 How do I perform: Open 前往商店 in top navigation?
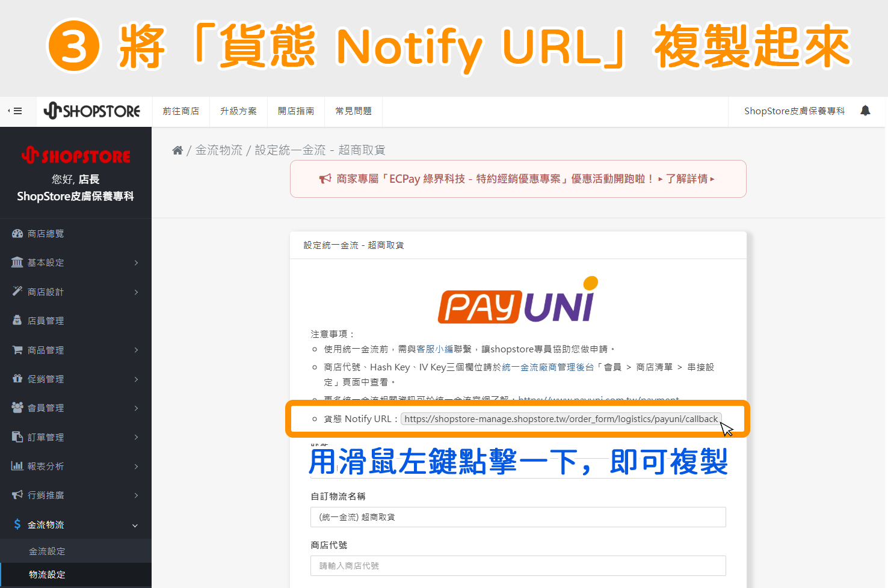coord(180,111)
